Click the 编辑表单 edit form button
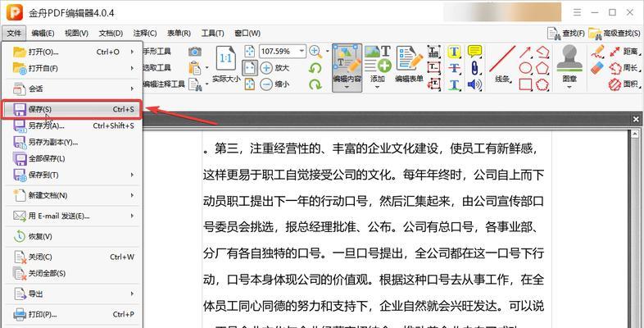 click(x=409, y=65)
